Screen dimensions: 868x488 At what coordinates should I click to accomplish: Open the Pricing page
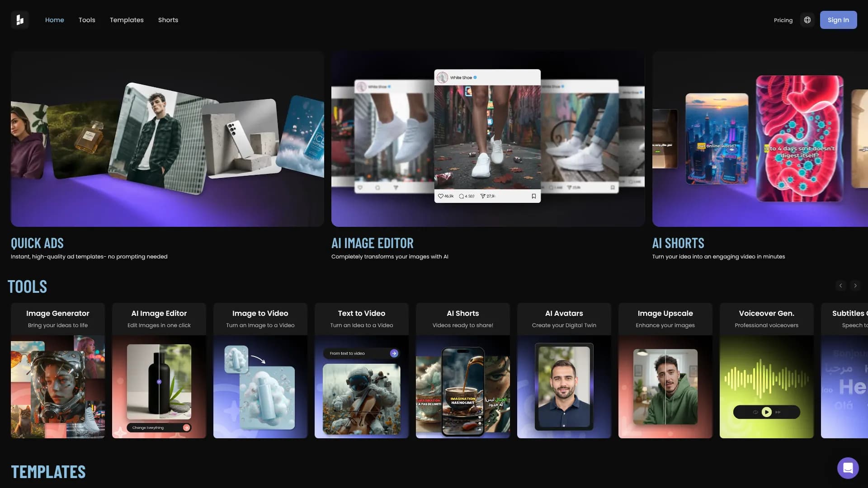coord(783,20)
